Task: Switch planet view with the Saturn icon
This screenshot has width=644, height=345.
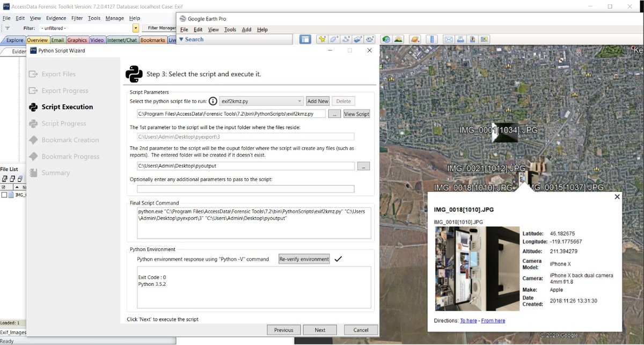Action: coord(415,39)
